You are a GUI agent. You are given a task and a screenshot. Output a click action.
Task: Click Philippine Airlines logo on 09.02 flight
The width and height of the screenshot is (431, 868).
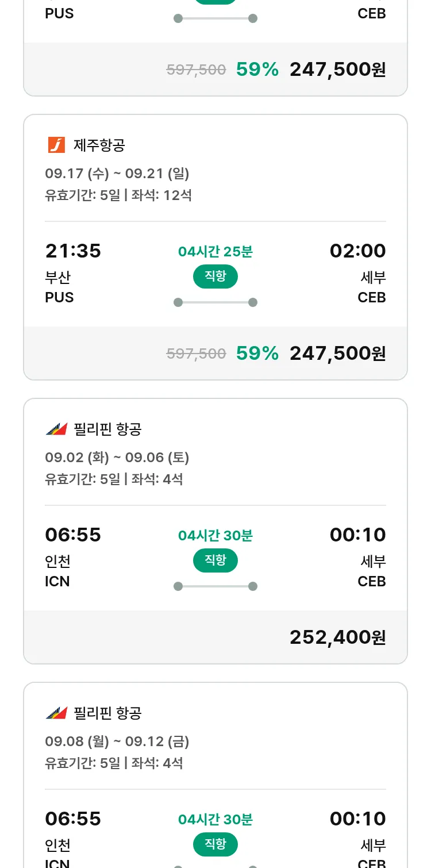click(x=56, y=429)
